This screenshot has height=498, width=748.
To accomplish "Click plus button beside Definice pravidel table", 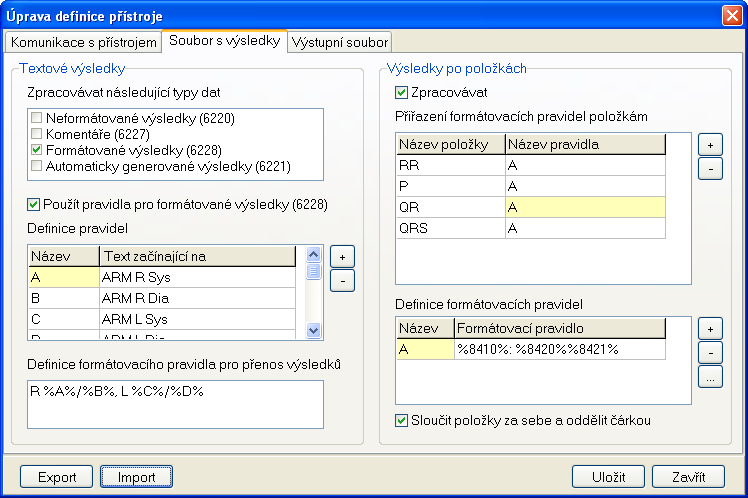I will 341,257.
